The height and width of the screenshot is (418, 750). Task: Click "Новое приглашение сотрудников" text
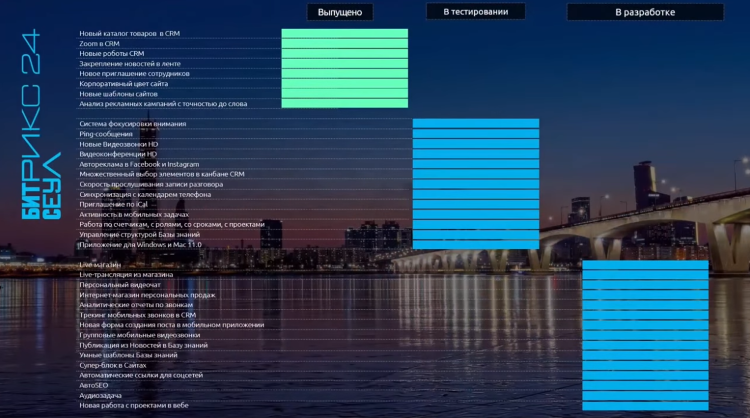[x=134, y=74]
